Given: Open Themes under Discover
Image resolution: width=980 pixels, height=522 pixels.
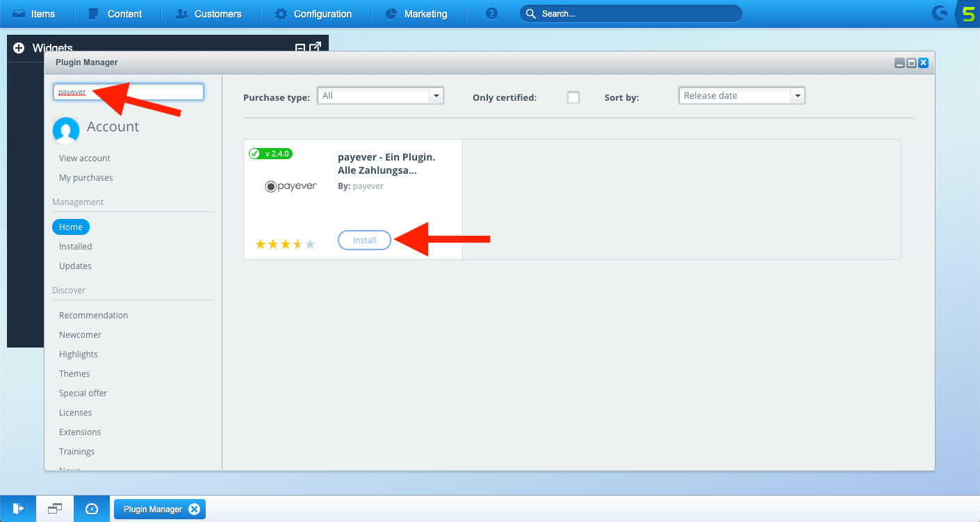Looking at the screenshot, I should tap(74, 374).
